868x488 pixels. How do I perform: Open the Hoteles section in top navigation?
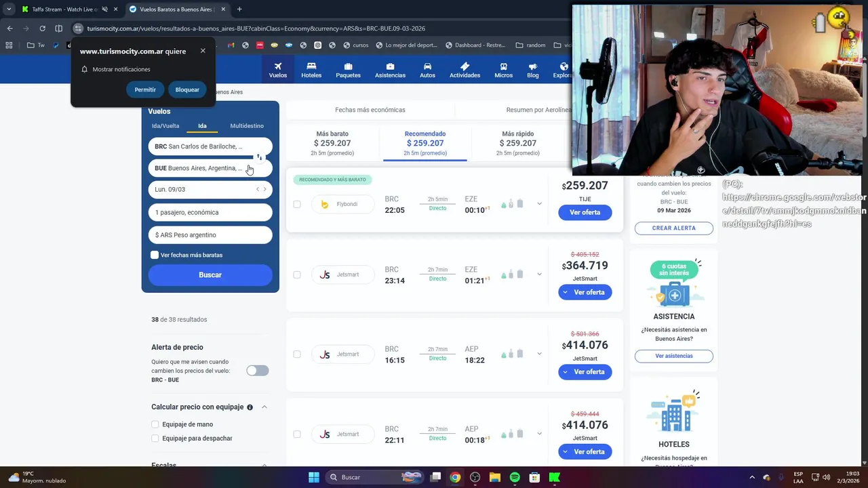pos(311,70)
